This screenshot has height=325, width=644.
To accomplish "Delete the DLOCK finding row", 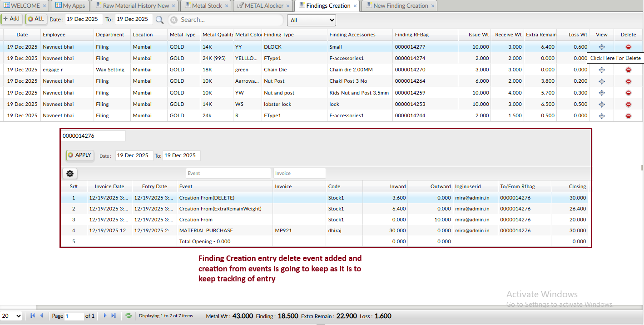I will pyautogui.click(x=628, y=47).
